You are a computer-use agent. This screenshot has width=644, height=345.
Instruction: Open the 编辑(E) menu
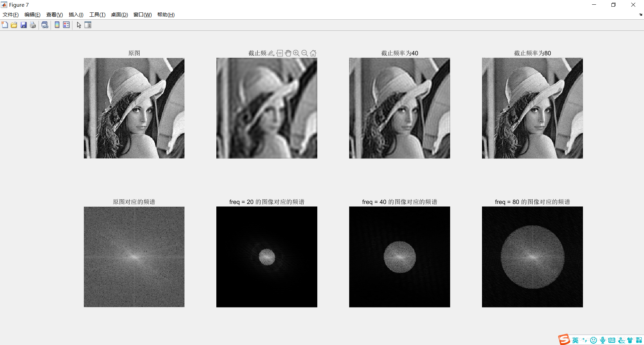pyautogui.click(x=33, y=15)
